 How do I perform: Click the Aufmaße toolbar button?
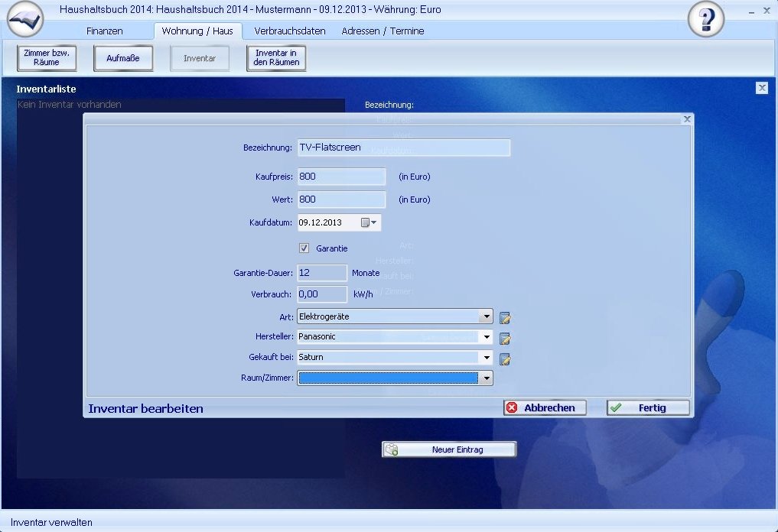click(x=123, y=58)
